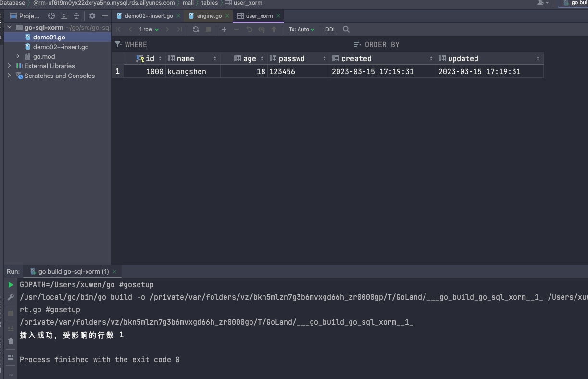Delete selected row with minus icon
The height and width of the screenshot is (379, 588).
[237, 29]
